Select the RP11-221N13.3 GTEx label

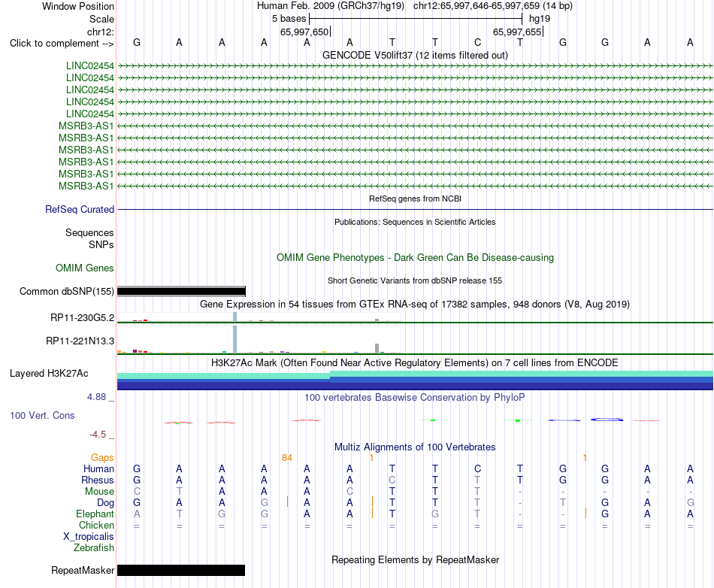80,341
